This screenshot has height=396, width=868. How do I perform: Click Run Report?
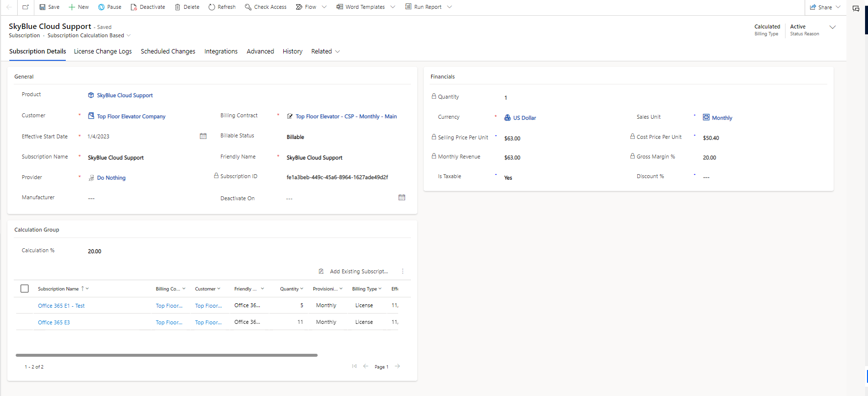click(423, 7)
